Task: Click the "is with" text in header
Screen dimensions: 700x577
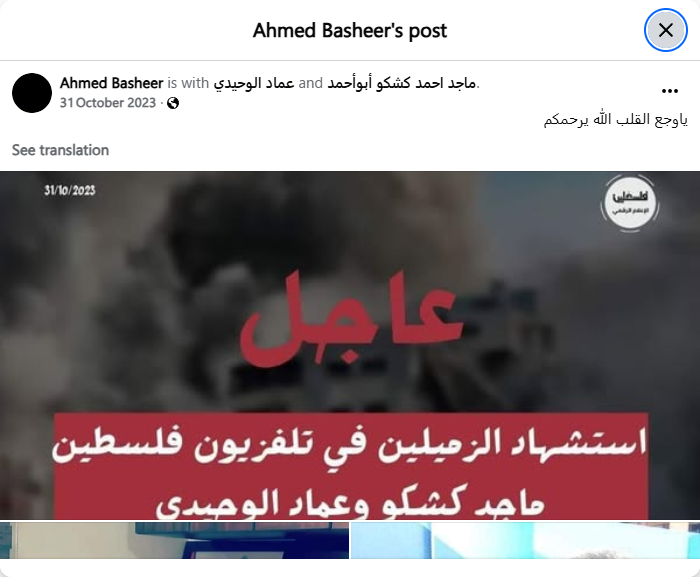Action: [188, 83]
